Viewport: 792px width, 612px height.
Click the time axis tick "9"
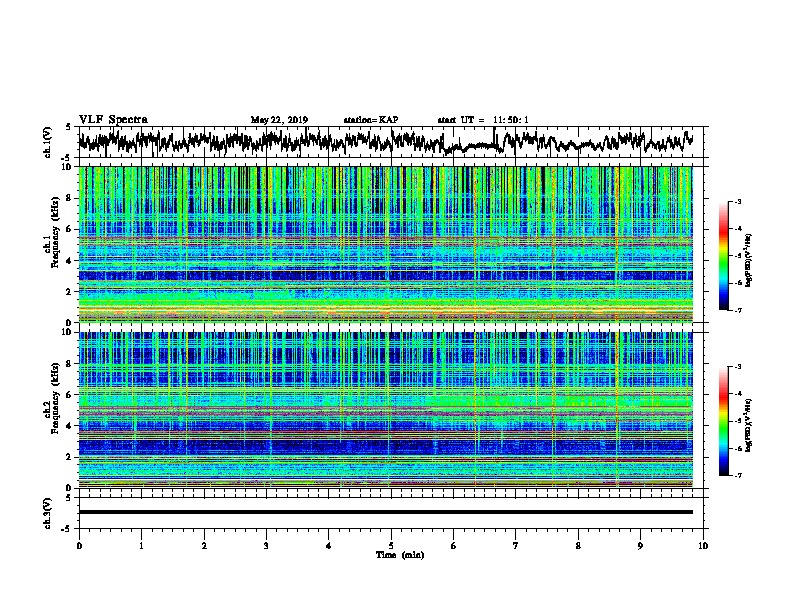[x=640, y=546]
